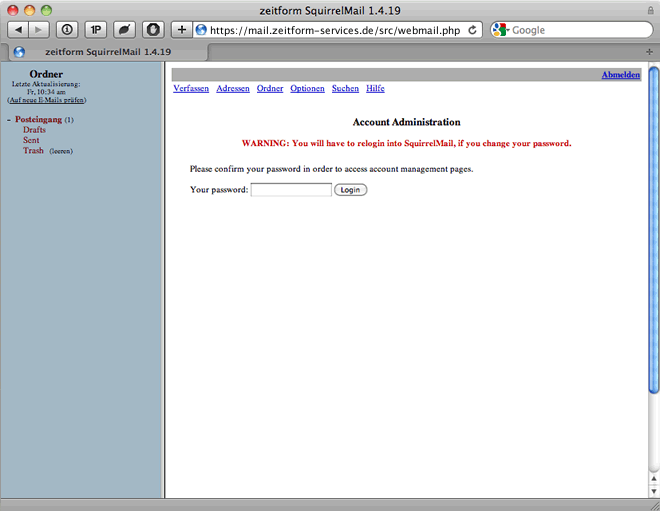This screenshot has height=511, width=660.
Task: Click the new tab plus button
Action: tap(649, 52)
